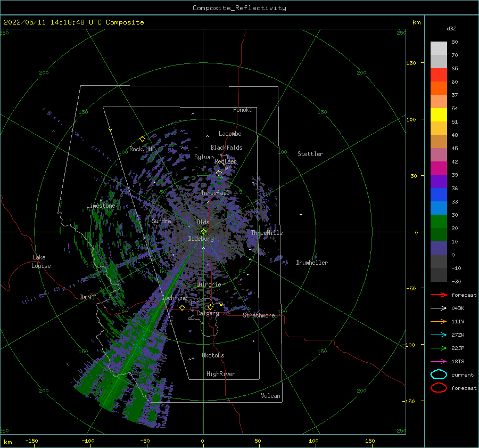479x448 pixels.
Task: Click the white 04DK arrow in legend
Action: tap(439, 308)
